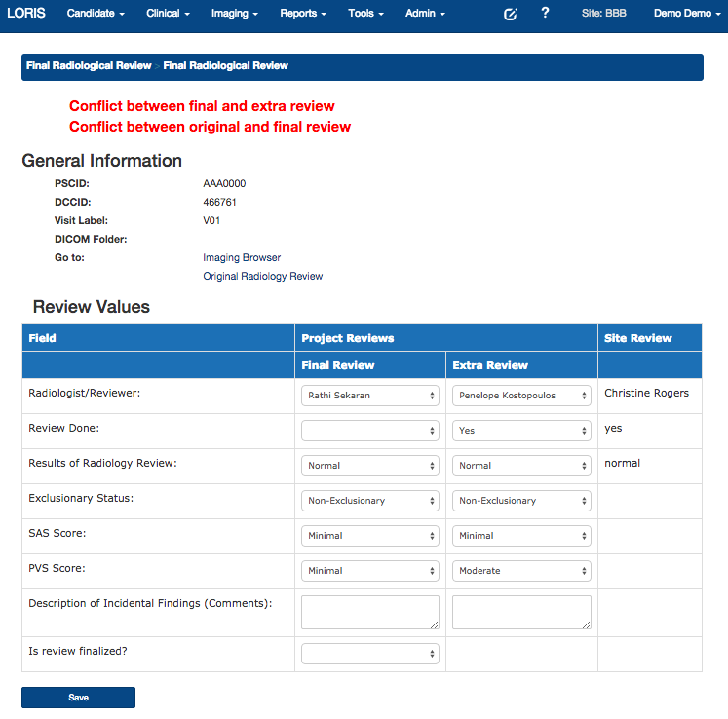Image resolution: width=728 pixels, height=719 pixels.
Task: Open the help question mark icon
Action: [x=545, y=14]
